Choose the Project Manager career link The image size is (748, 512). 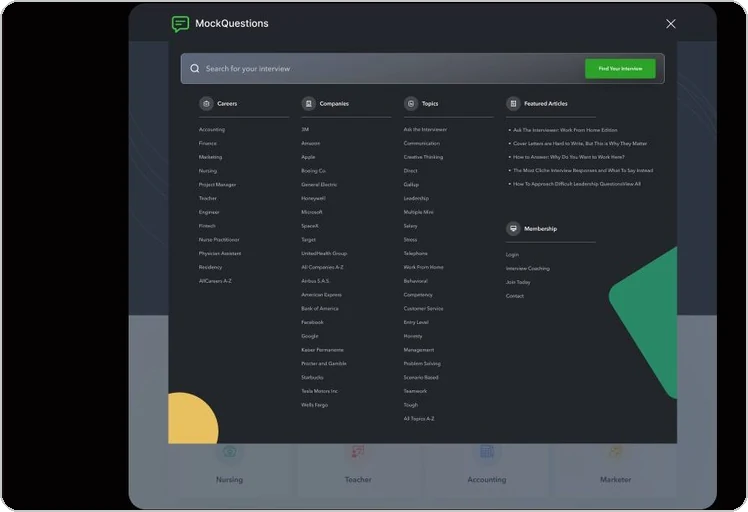(x=217, y=185)
